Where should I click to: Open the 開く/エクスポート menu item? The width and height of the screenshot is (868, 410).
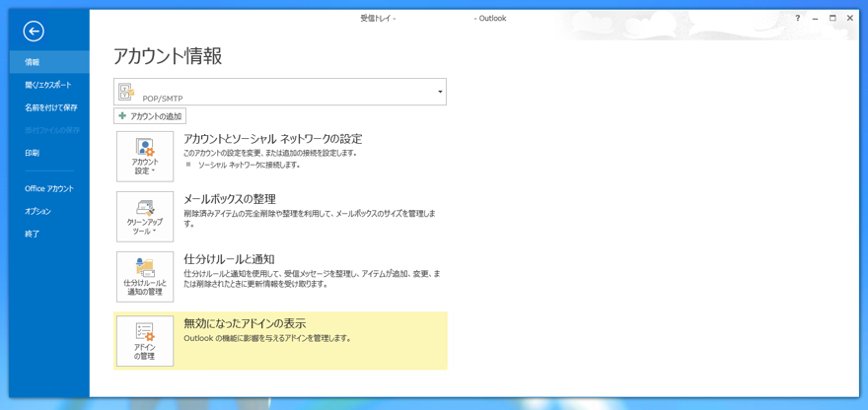click(49, 85)
